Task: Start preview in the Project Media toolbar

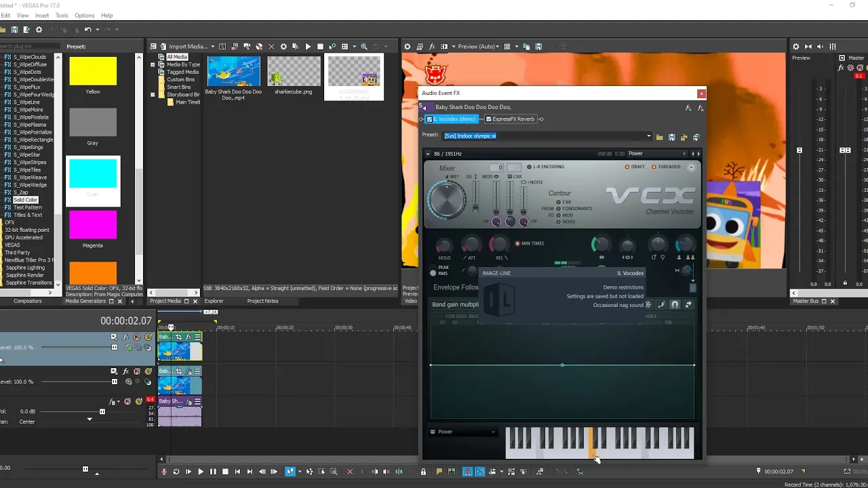Action: pos(308,47)
